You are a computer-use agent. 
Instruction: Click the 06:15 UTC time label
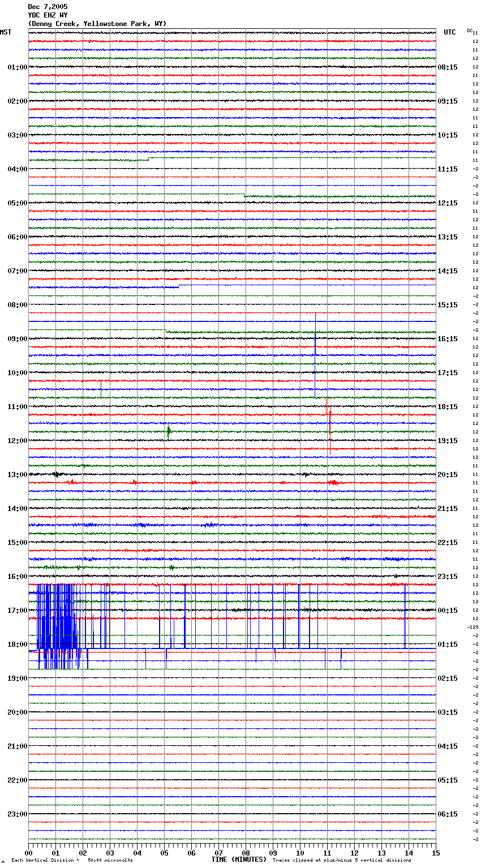448,814
